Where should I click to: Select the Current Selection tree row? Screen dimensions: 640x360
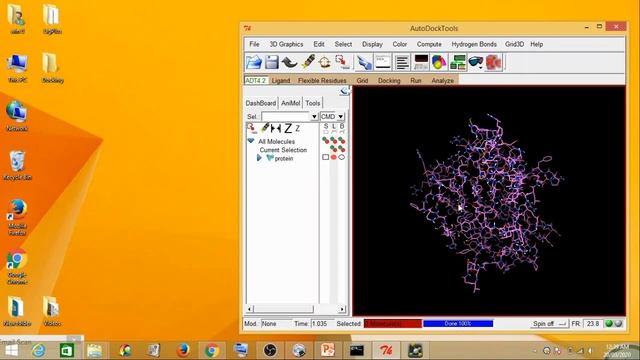283,150
